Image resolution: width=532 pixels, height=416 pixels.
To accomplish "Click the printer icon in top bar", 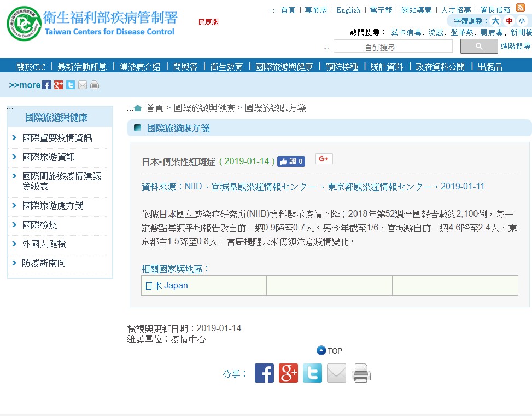I will coord(95,85).
